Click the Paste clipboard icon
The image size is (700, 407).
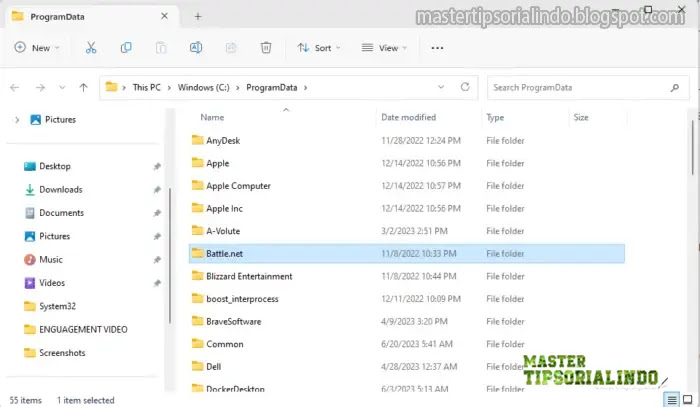pos(161,48)
